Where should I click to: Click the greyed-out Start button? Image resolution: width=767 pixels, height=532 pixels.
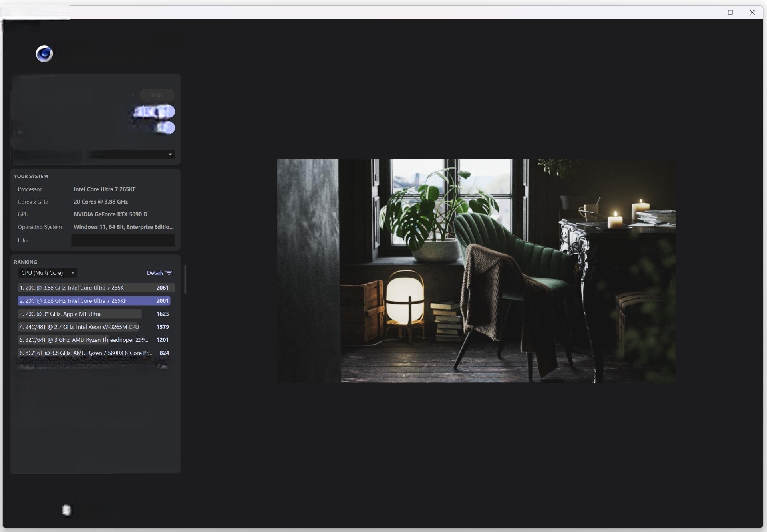click(x=157, y=95)
